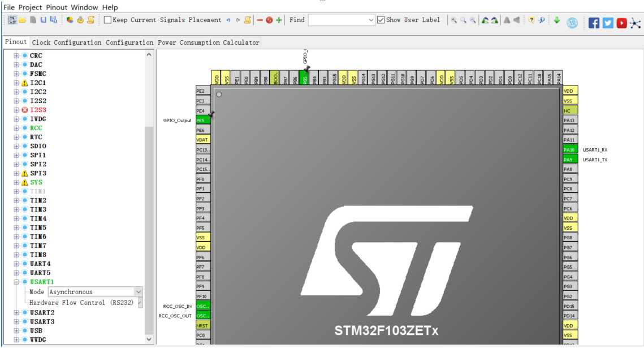Click the first magnifier zoom icon
This screenshot has height=348, width=644.
(x=454, y=20)
